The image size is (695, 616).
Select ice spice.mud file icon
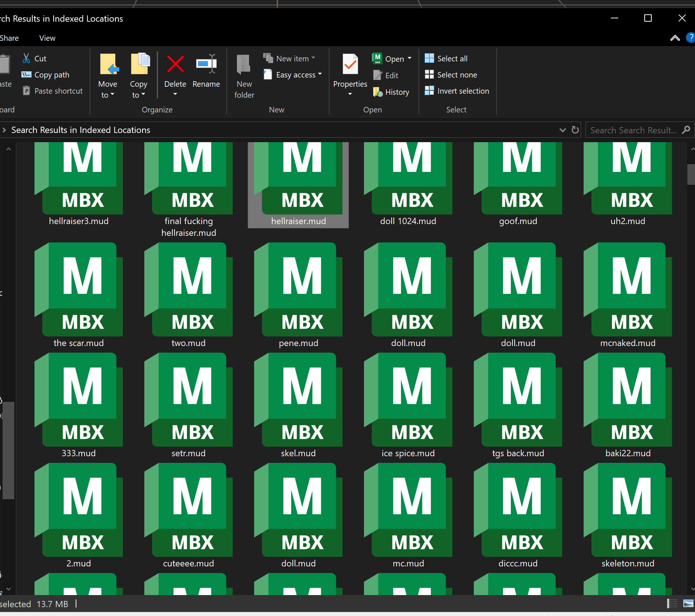pyautogui.click(x=408, y=400)
